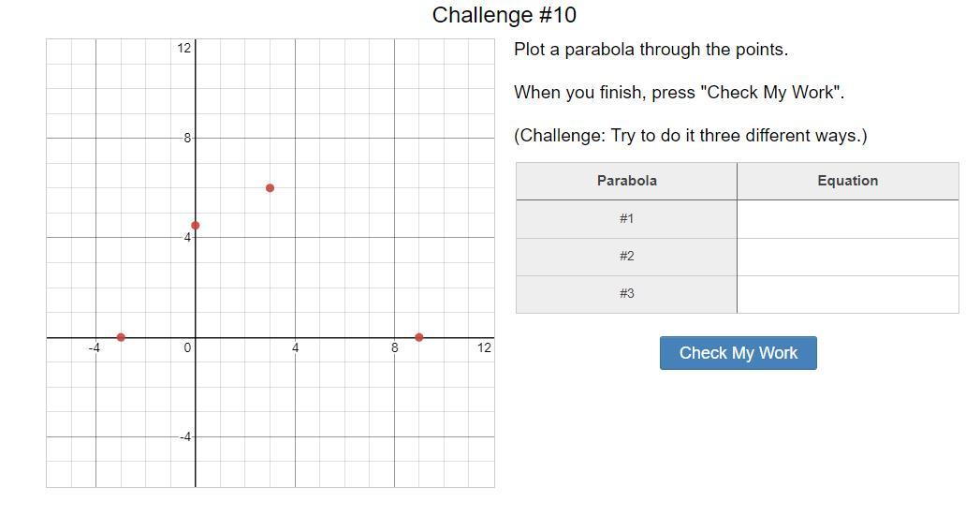This screenshot has width=980, height=531.
Task: Click the 12 label on the x-axis
Action: click(x=483, y=348)
